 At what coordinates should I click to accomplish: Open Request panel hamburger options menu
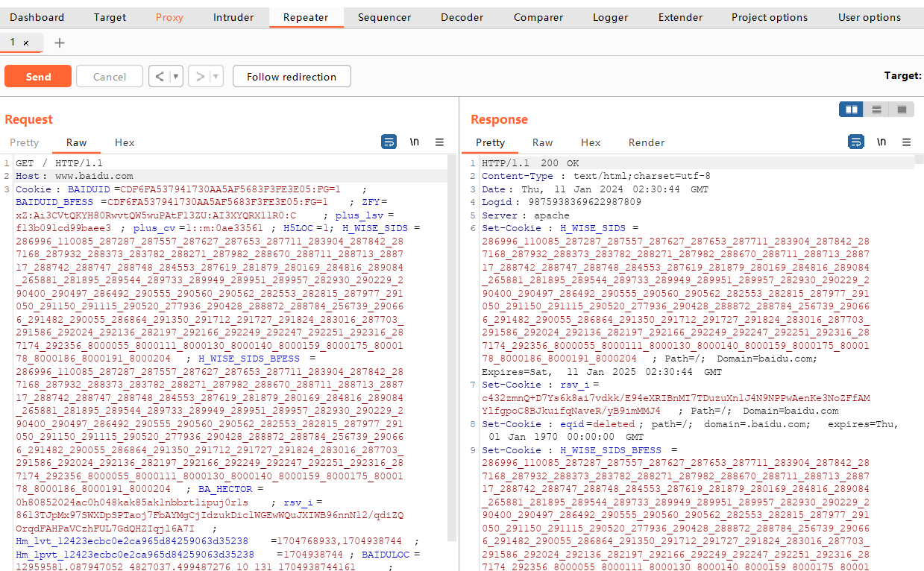click(440, 142)
